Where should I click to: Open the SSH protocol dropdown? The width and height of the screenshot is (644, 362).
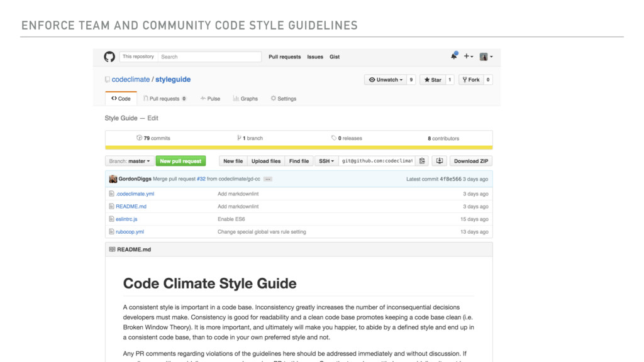click(326, 161)
